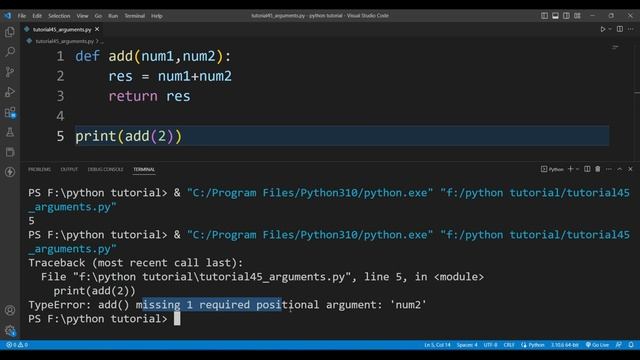Open editor More Actions ellipsis

click(631, 29)
